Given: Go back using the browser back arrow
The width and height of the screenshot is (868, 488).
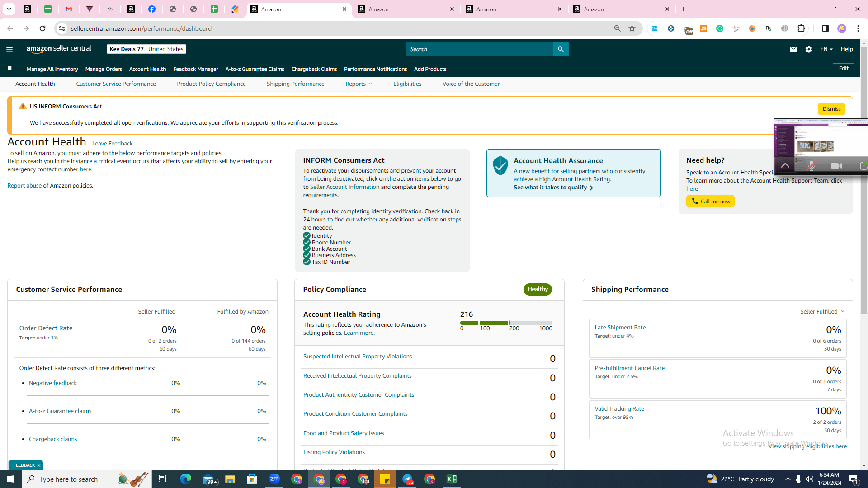Looking at the screenshot, I should pos(10,28).
